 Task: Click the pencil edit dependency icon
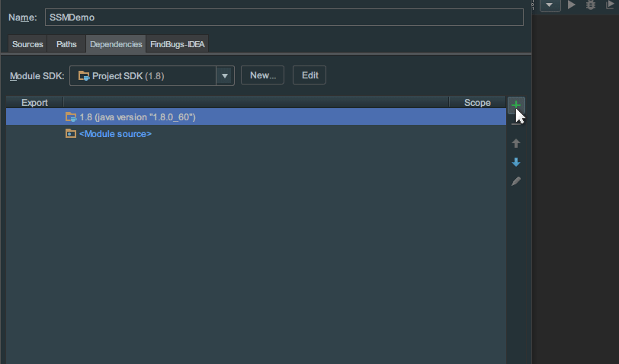pos(516,181)
